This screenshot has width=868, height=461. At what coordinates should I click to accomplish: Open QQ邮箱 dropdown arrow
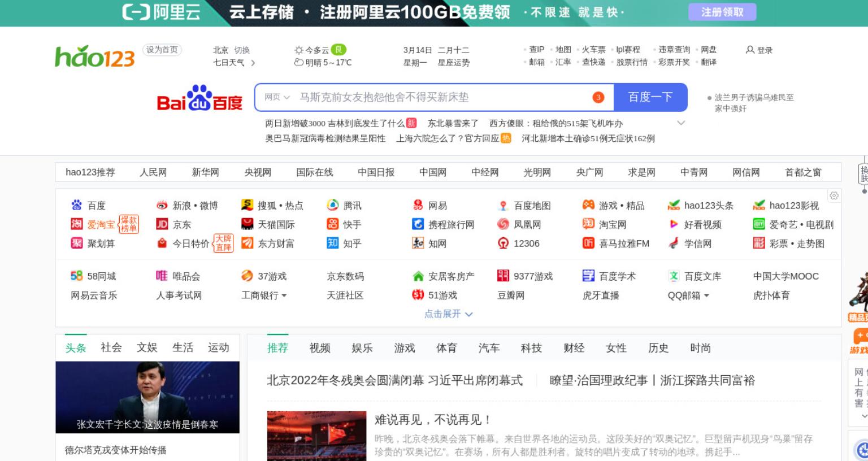[706, 295]
